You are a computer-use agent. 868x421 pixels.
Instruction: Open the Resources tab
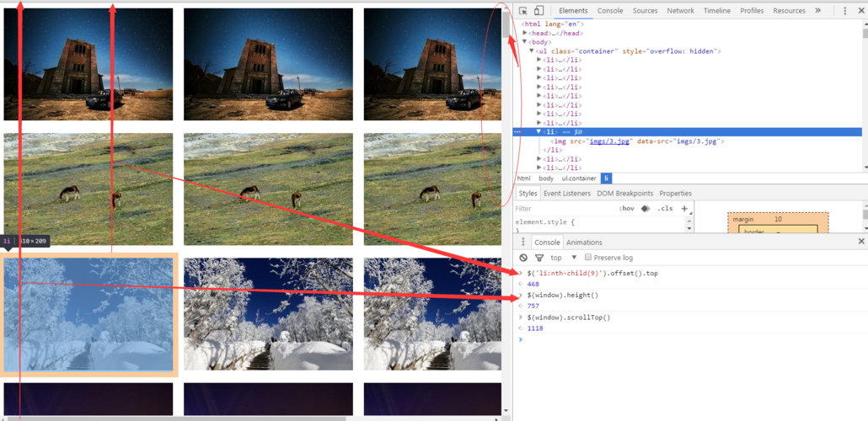point(789,10)
